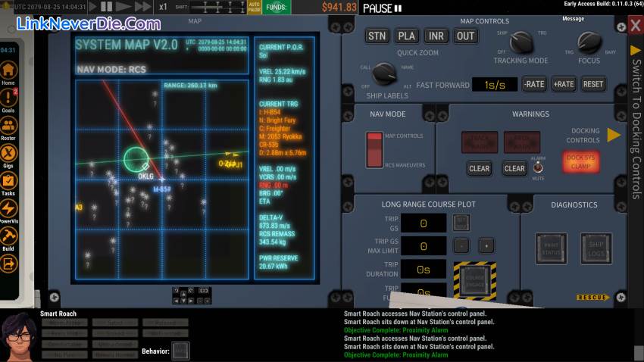Image resolution: width=644 pixels, height=362 pixels.
Task: Open the Gigs sidebar icon
Action: [x=8, y=154]
